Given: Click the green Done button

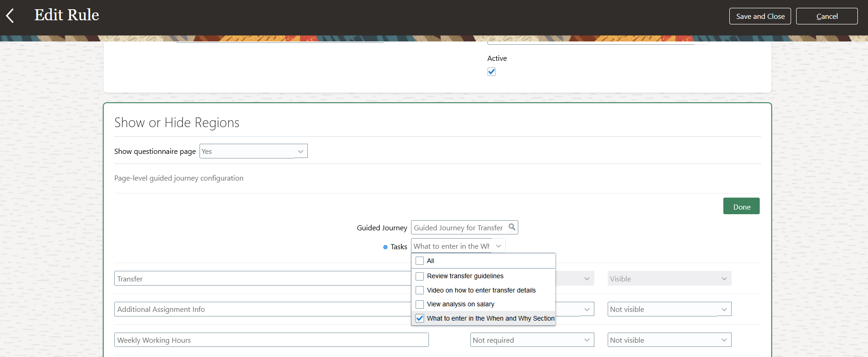Looking at the screenshot, I should tap(741, 206).
